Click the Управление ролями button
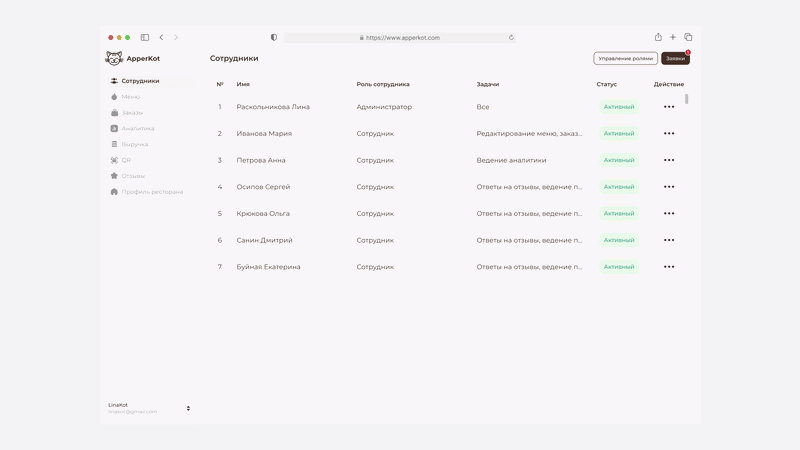800x450 pixels. coord(626,59)
